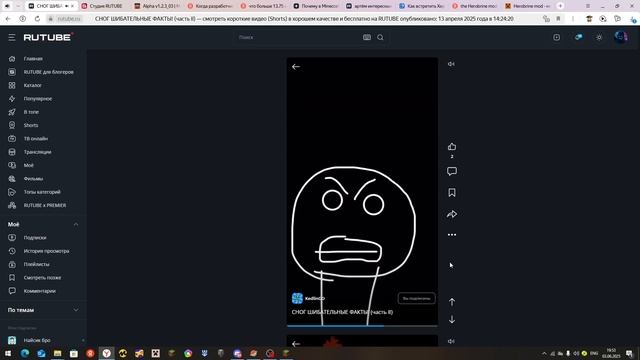Open the Фильмы sidebar icon
The image size is (640, 360).
point(12,179)
